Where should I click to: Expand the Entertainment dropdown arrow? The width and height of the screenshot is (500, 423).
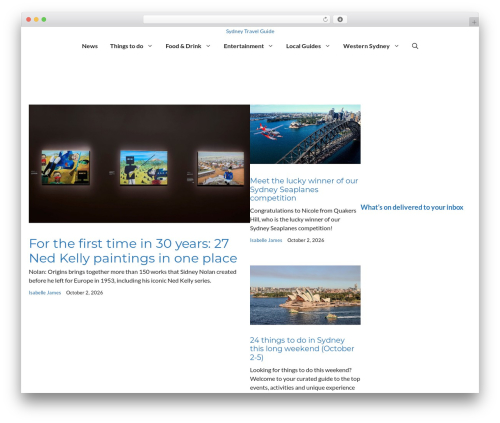coord(270,46)
